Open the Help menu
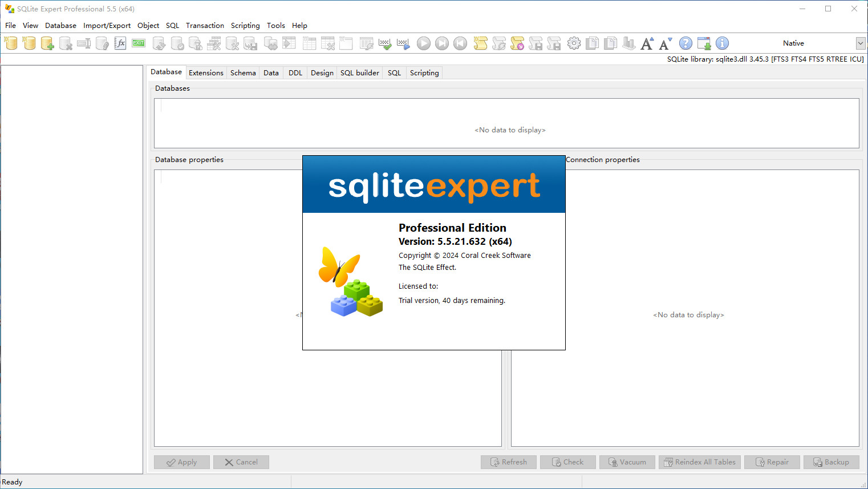This screenshot has height=489, width=868. click(299, 26)
